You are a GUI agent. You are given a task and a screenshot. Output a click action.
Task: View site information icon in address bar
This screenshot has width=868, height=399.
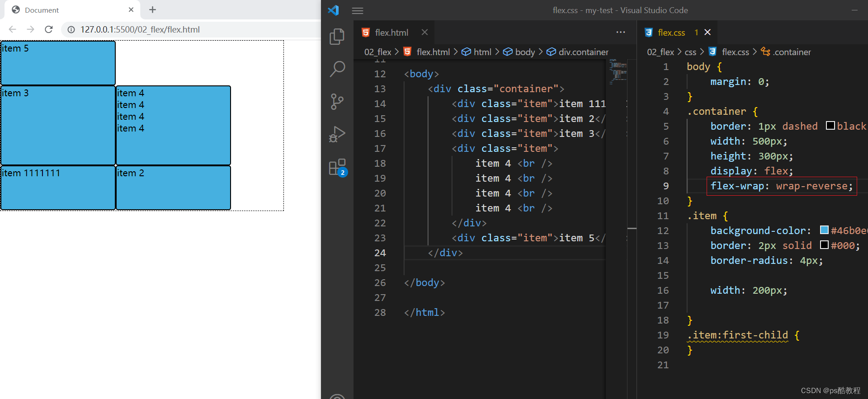coord(71,30)
